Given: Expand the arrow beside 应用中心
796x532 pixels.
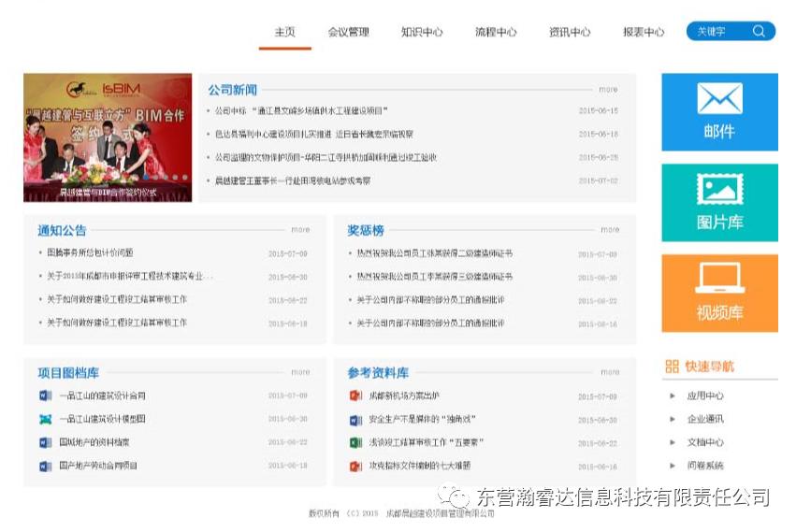Looking at the screenshot, I should tap(673, 395).
